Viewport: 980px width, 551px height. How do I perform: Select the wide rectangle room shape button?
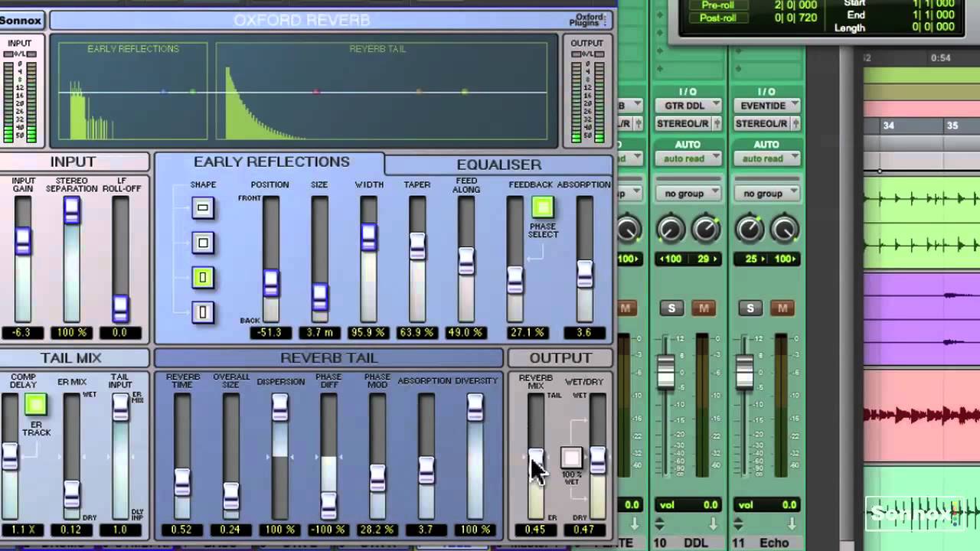[203, 207]
